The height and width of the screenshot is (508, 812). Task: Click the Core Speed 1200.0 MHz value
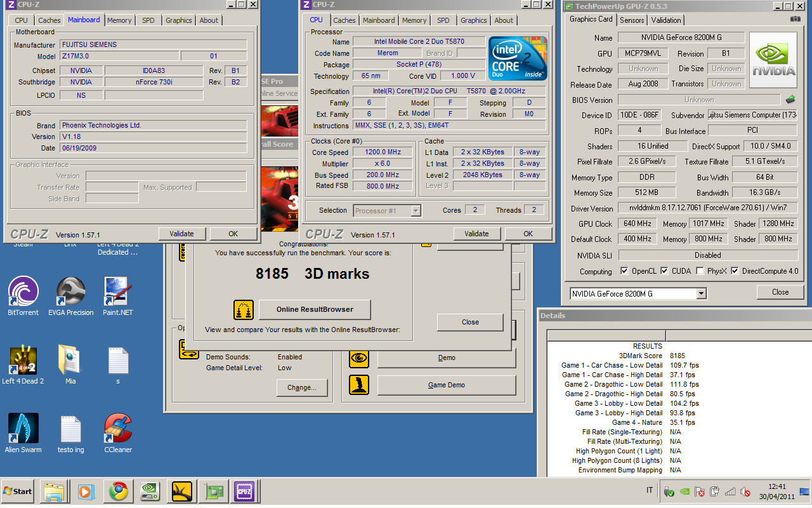click(383, 152)
